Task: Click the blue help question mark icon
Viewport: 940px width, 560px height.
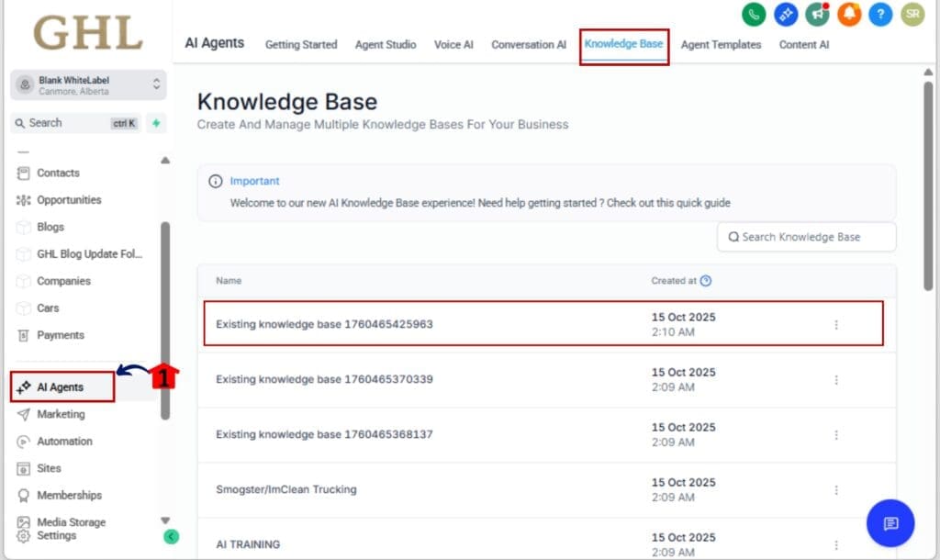Action: point(880,14)
